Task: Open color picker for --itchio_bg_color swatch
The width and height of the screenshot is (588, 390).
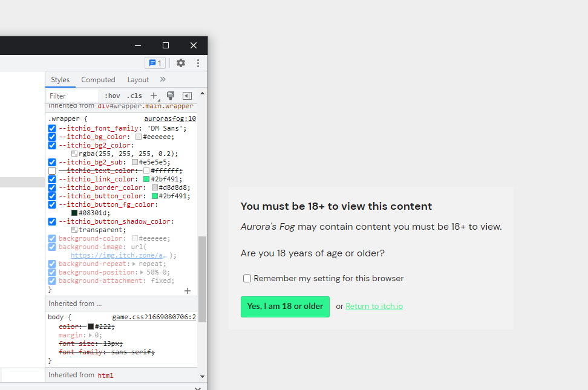Action: pyautogui.click(x=139, y=137)
